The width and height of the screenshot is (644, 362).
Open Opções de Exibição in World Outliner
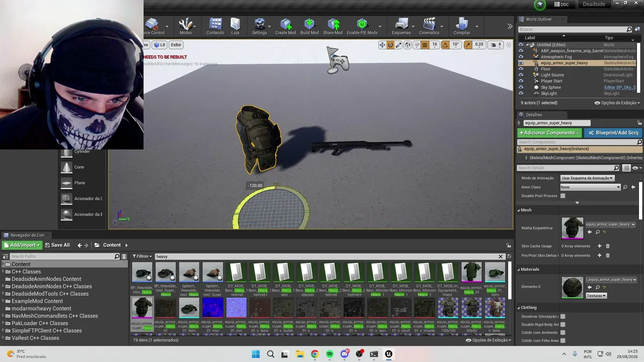[617, 103]
